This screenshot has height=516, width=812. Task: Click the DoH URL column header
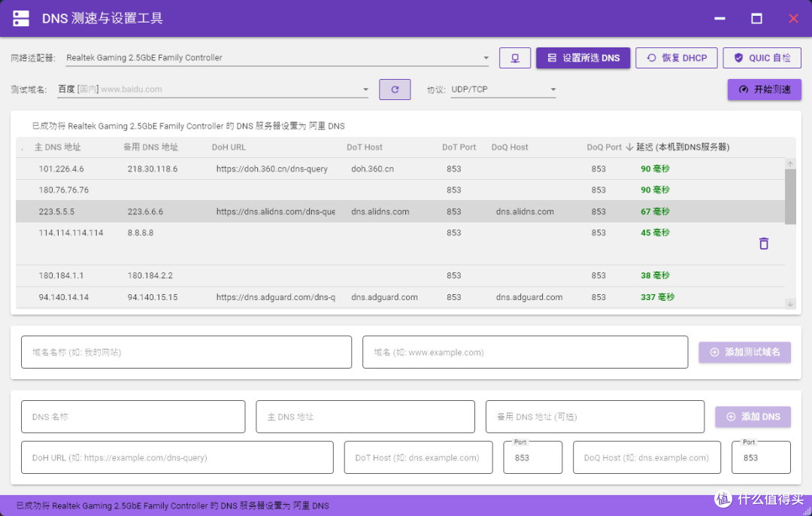(x=229, y=147)
